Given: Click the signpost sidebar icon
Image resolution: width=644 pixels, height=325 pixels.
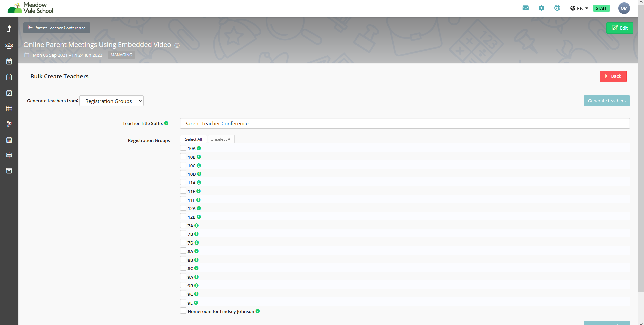Looking at the screenshot, I should [x=9, y=155].
